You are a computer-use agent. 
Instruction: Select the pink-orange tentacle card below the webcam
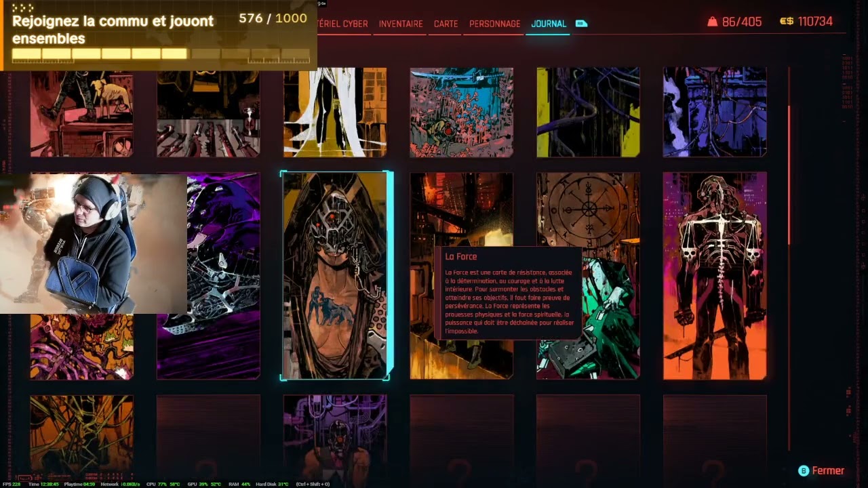coord(81,346)
